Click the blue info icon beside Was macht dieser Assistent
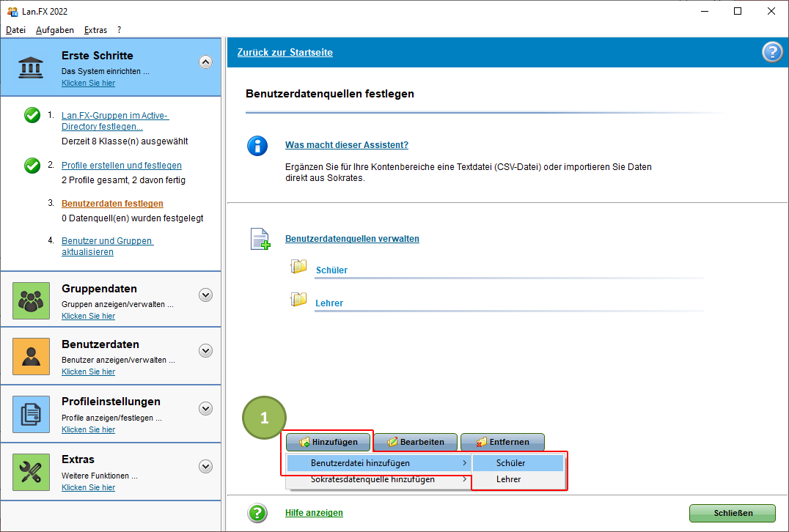 (257, 146)
